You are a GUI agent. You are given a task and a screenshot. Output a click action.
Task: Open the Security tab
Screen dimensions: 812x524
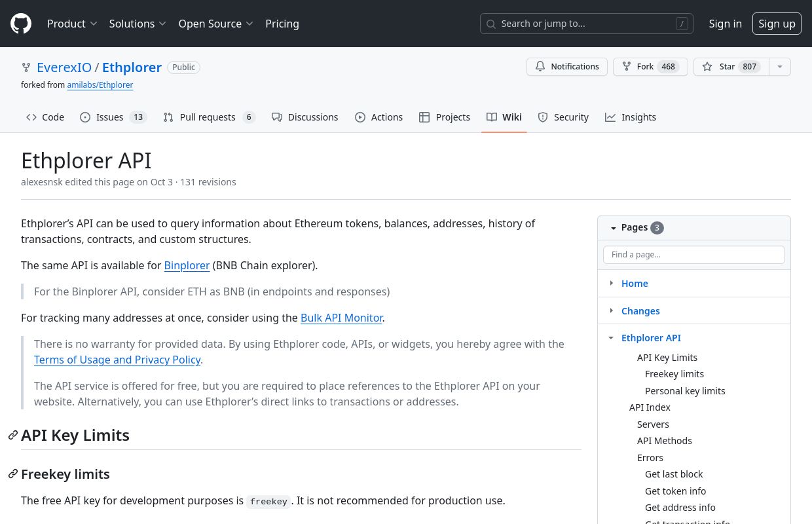563,117
